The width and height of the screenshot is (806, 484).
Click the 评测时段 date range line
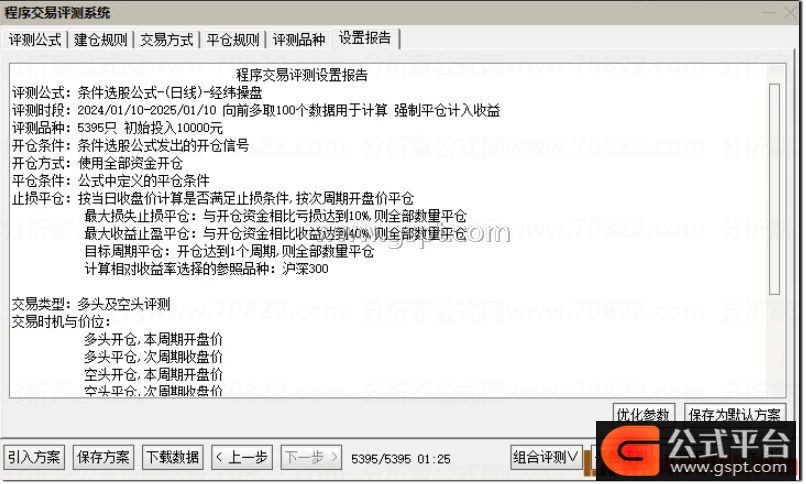(256, 110)
